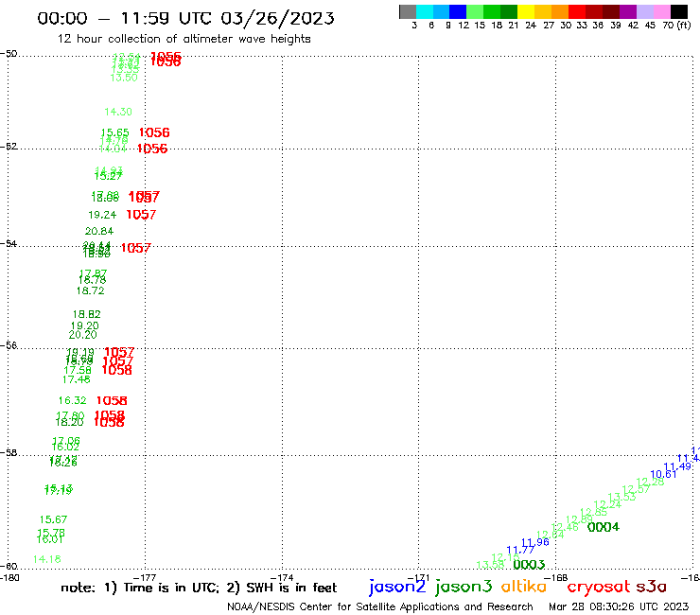The height and width of the screenshot is (615, 700).
Task: Click the wave height value 19.24
Action: tap(102, 216)
